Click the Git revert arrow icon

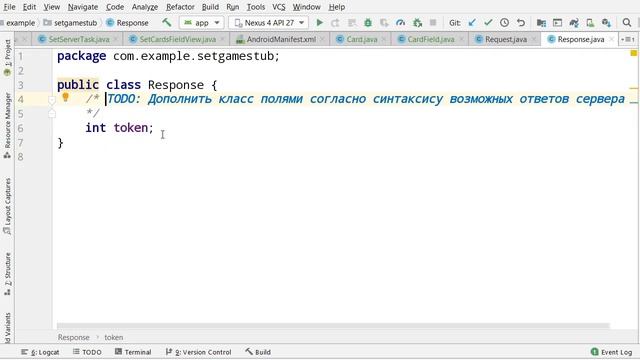[521, 23]
